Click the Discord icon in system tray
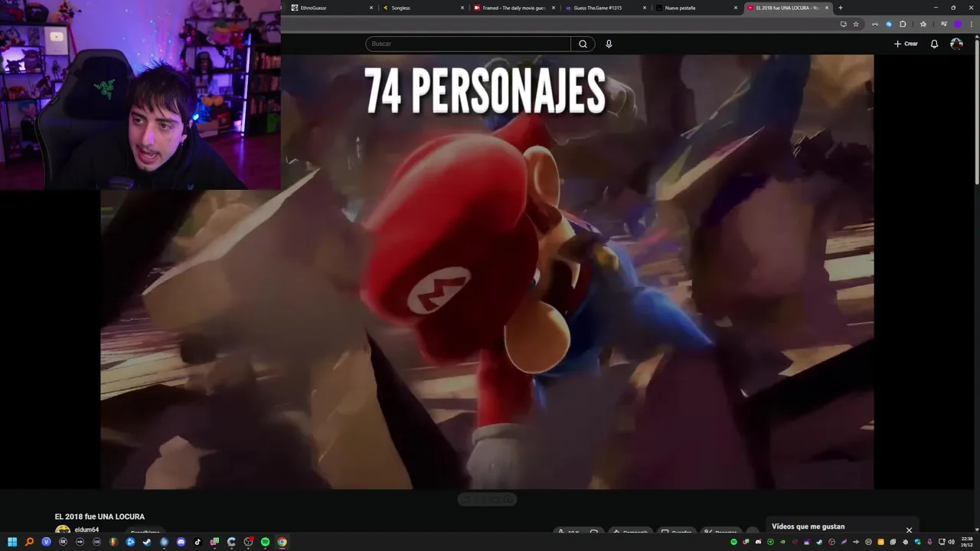 pyautogui.click(x=758, y=542)
